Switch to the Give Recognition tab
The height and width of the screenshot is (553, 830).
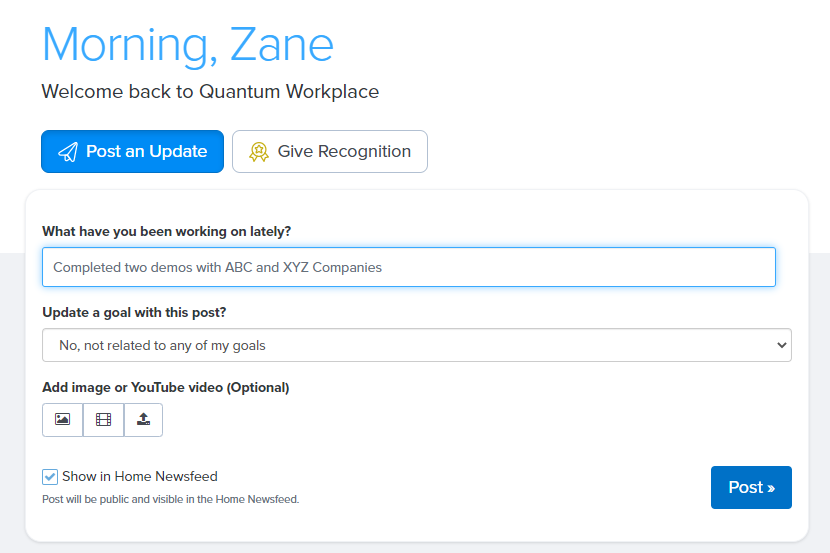[330, 152]
